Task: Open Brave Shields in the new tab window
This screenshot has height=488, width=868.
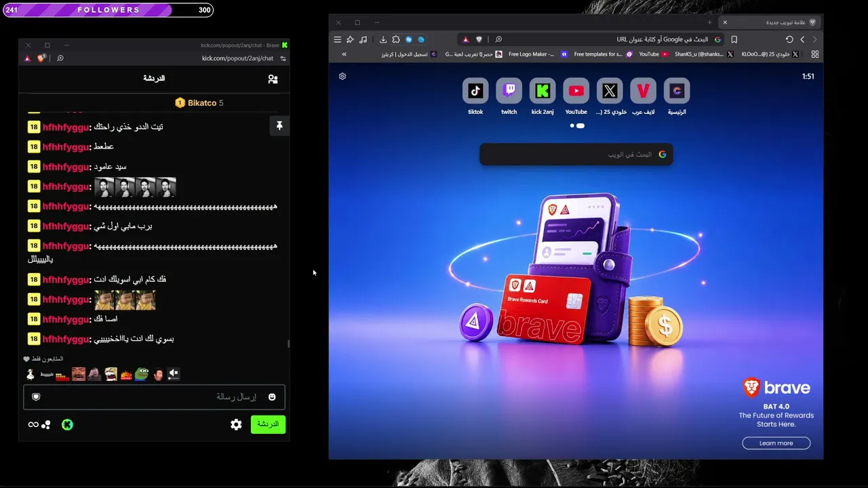Action: point(479,39)
